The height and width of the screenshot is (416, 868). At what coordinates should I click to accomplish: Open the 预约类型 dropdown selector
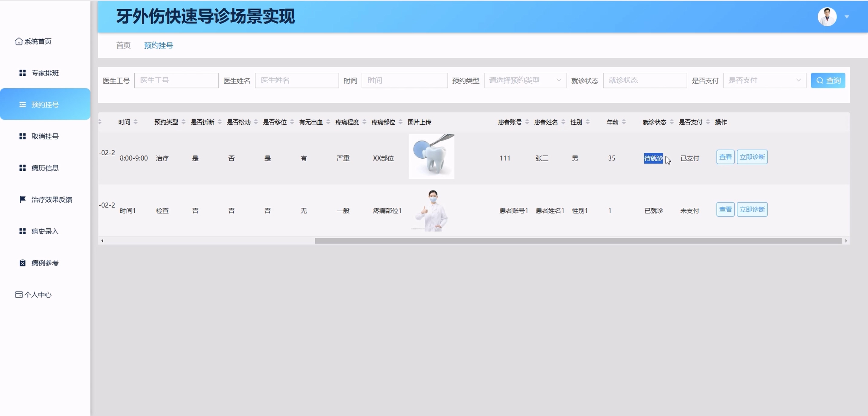(525, 81)
